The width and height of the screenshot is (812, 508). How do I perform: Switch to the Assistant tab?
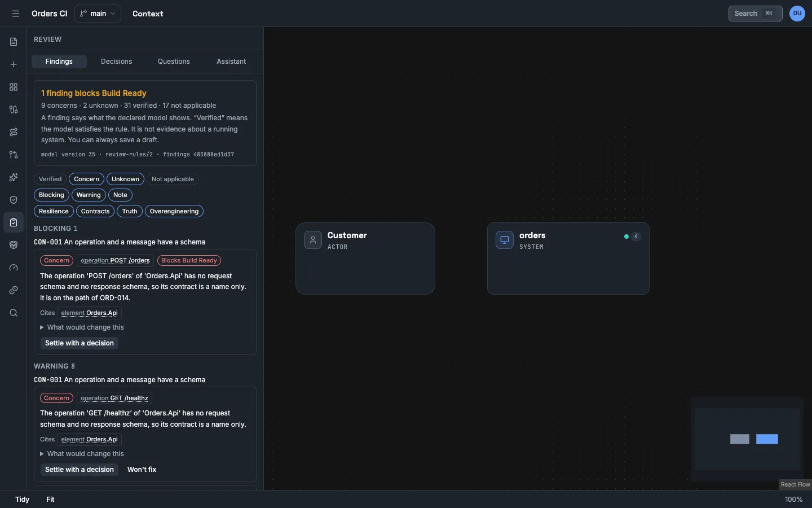[231, 62]
